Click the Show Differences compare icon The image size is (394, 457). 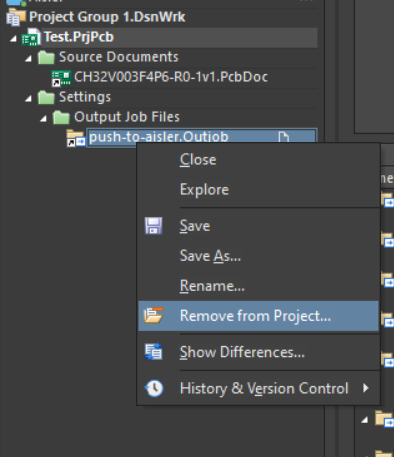153,352
